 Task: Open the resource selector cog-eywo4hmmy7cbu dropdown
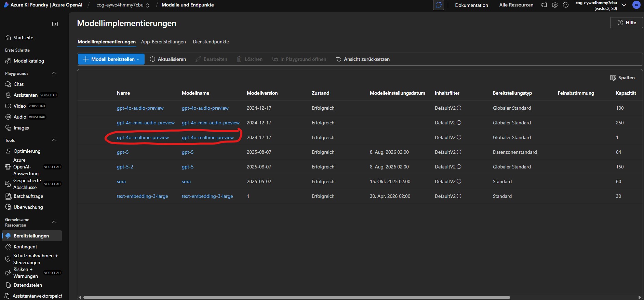pyautogui.click(x=123, y=5)
